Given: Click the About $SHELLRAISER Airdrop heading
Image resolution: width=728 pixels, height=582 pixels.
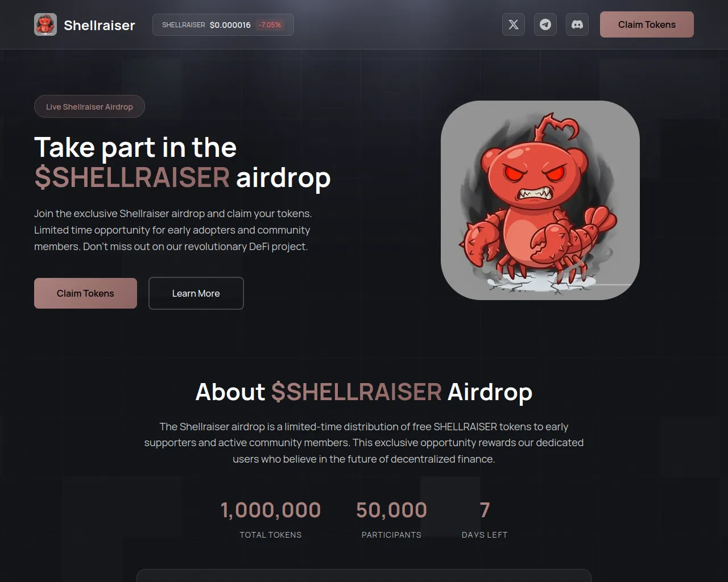Looking at the screenshot, I should pos(364,392).
